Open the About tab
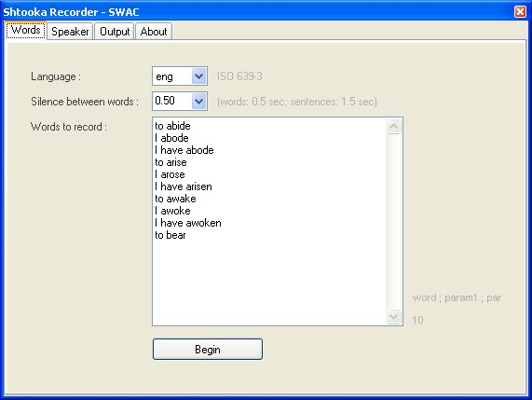The height and width of the screenshot is (400, 532). pyautogui.click(x=154, y=32)
